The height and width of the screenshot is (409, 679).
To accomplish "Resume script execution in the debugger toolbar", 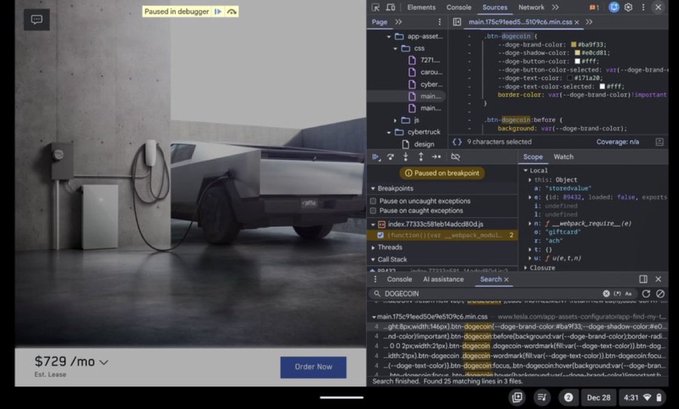I will 376,157.
